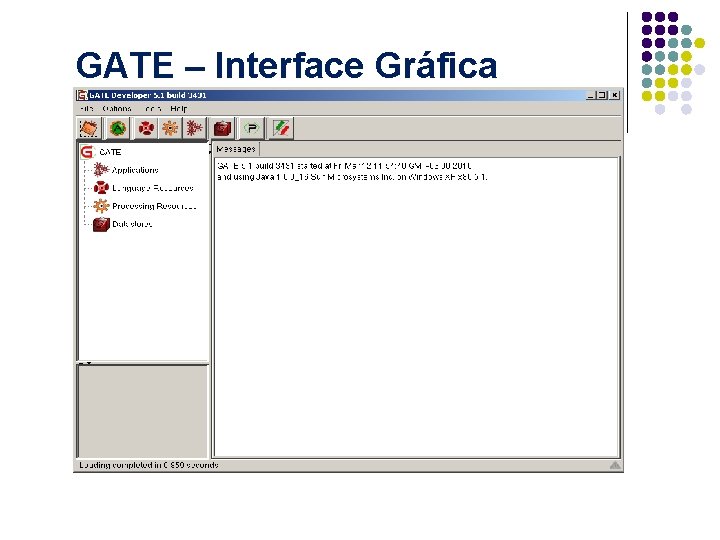This screenshot has width=720, height=540.
Task: Select the Datastores tree node label
Action: [x=132, y=224]
